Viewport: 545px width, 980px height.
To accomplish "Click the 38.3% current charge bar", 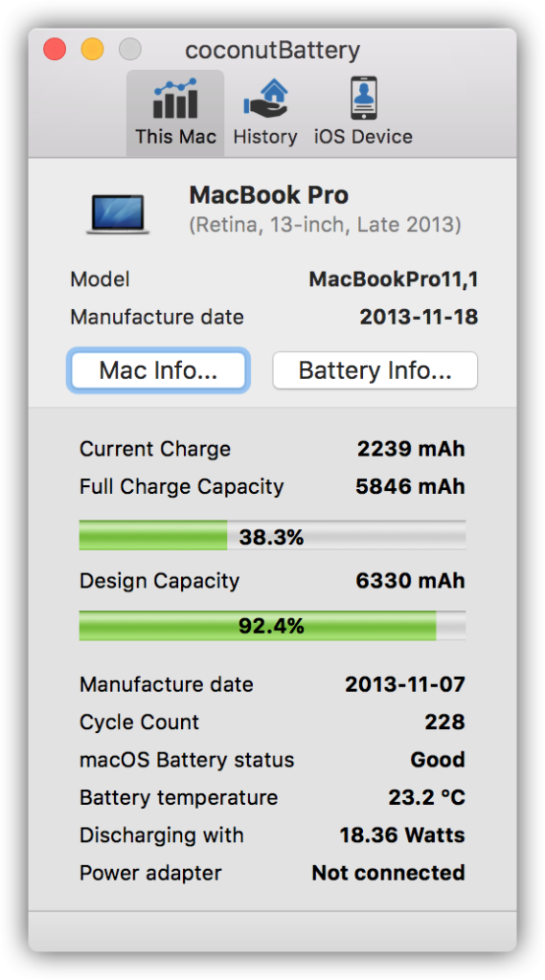I will tap(272, 536).
